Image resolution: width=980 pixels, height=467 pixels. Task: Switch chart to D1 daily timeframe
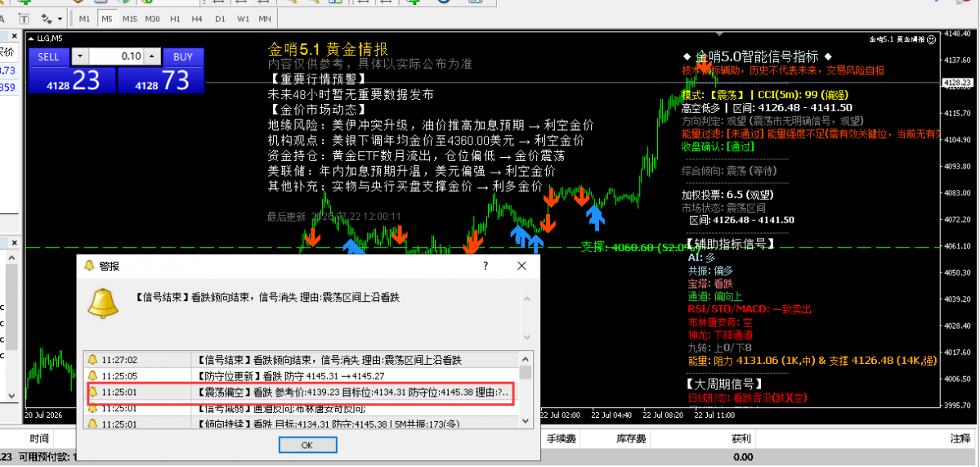coord(220,19)
